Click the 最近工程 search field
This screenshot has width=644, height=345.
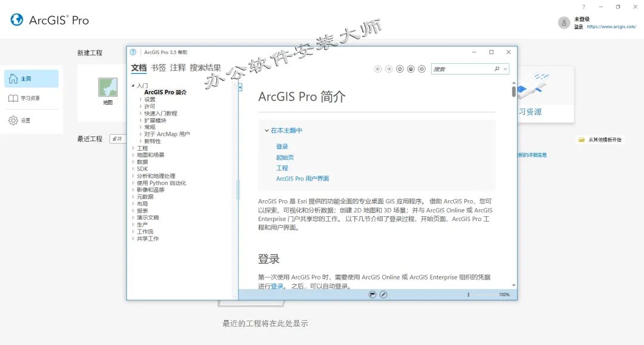(x=118, y=139)
